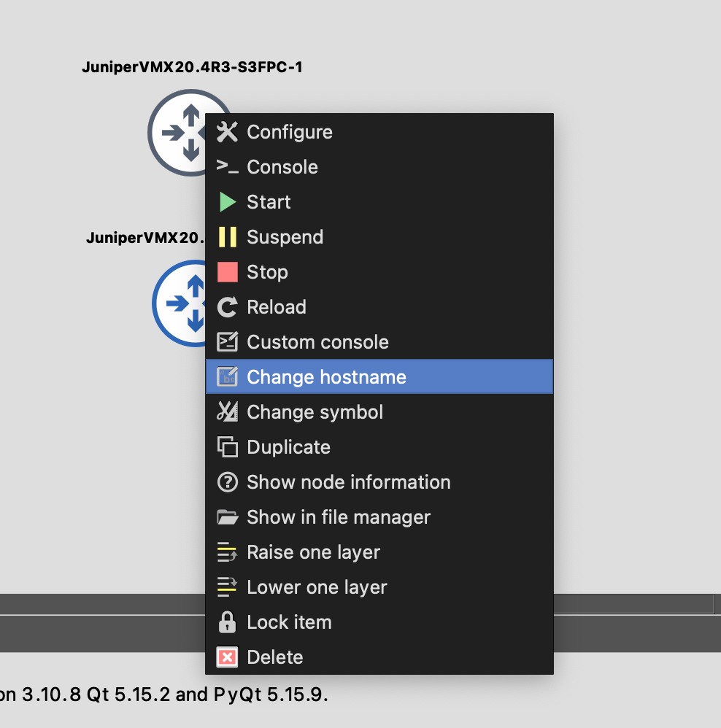This screenshot has width=721, height=728.
Task: Choose Lock item menu entry
Action: point(379,622)
